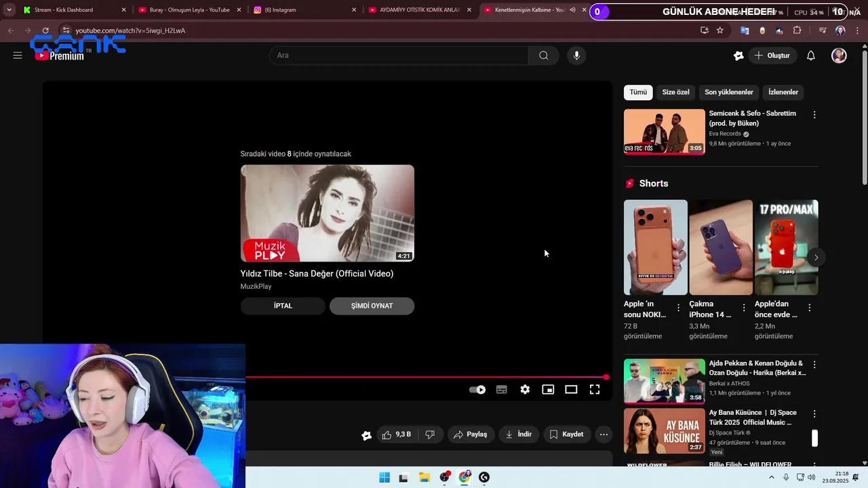The image size is (868, 488).
Task: Open MuzikPlay channel name under next video
Action: click(256, 287)
